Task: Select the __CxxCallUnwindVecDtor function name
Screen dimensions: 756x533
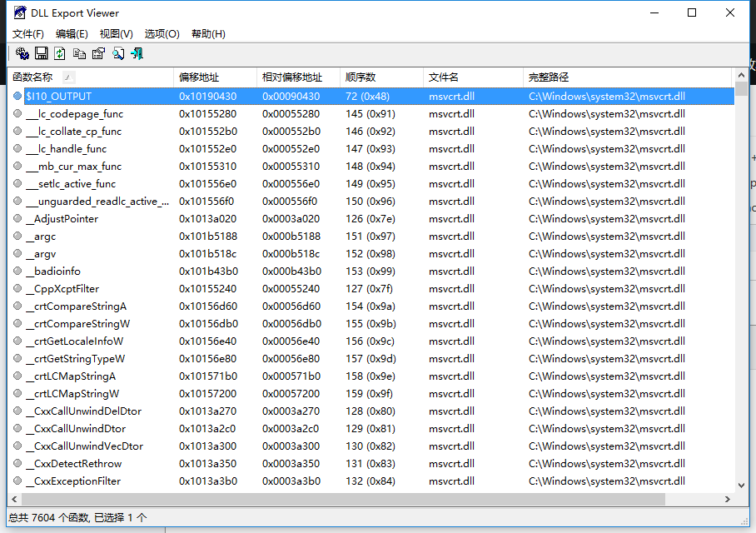Action: [x=85, y=446]
